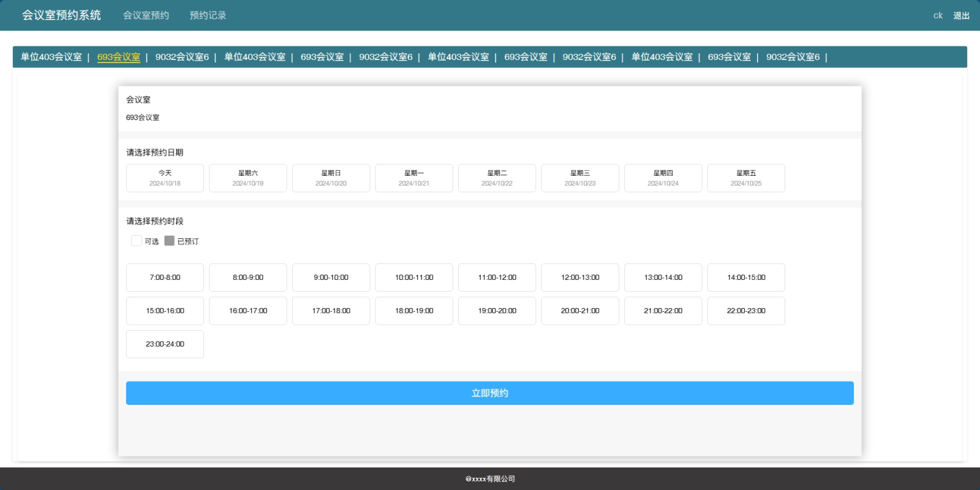The width and height of the screenshot is (980, 490).
Task: Choose 今天 2024/10/18 as booking date
Action: [165, 178]
